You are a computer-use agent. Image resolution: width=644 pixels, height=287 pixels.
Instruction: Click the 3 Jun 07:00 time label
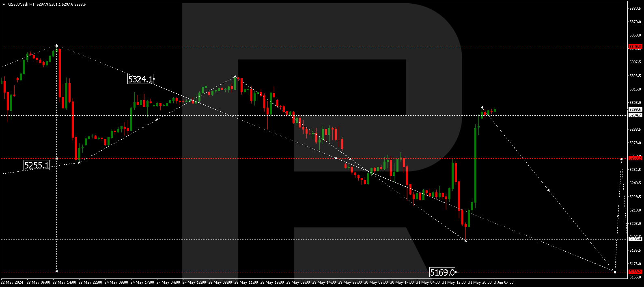(504, 283)
